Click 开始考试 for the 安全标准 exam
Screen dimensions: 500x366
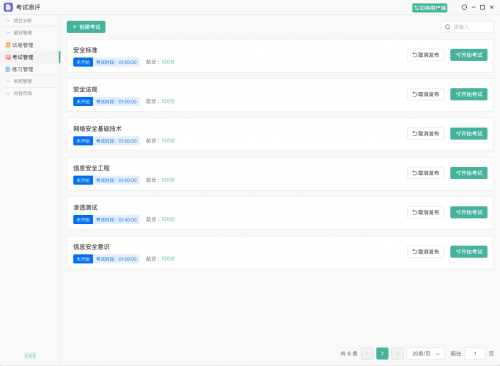pyautogui.click(x=469, y=55)
